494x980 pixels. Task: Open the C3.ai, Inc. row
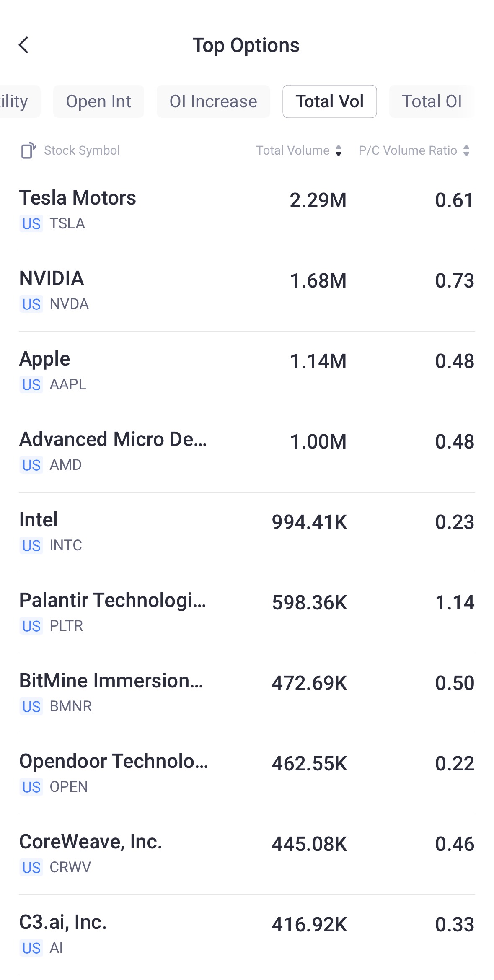click(247, 935)
